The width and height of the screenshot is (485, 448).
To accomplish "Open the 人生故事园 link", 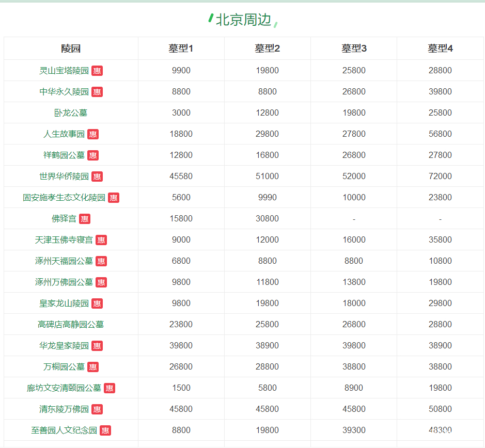I will (64, 134).
